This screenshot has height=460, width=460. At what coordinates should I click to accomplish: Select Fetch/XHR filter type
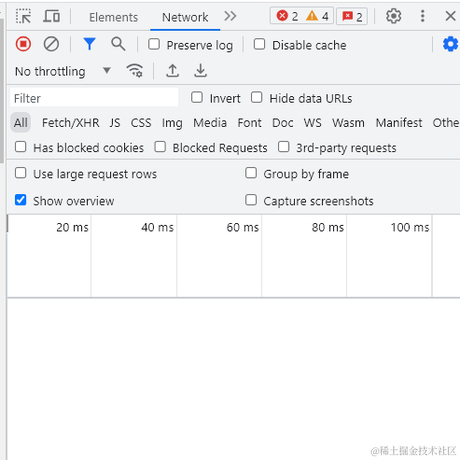click(71, 123)
